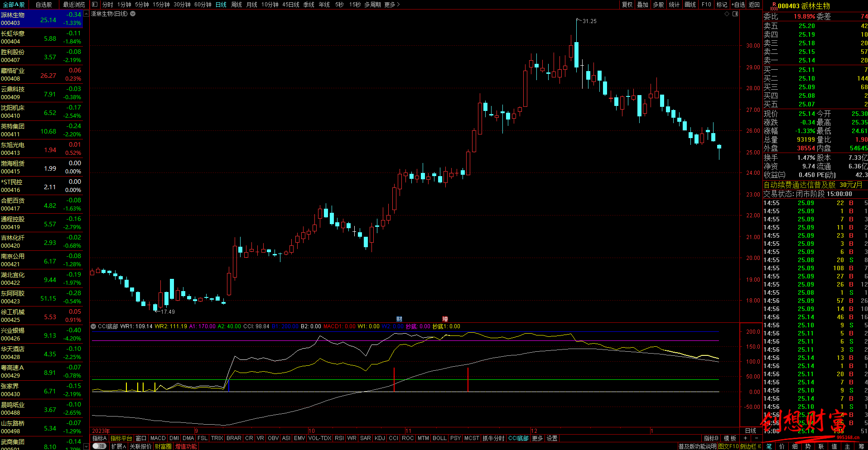The height and width of the screenshot is (450, 868).
Task: Click the diamond marker icon above chart
Action: click(727, 14)
